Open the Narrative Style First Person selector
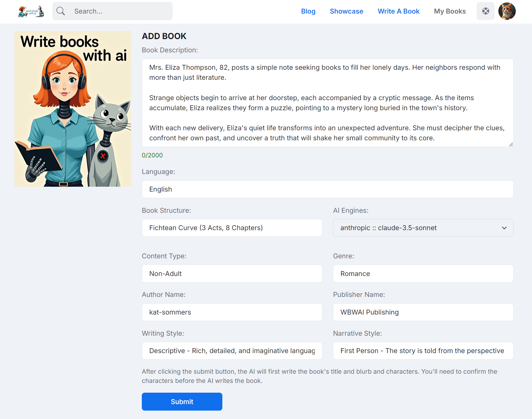 423,351
